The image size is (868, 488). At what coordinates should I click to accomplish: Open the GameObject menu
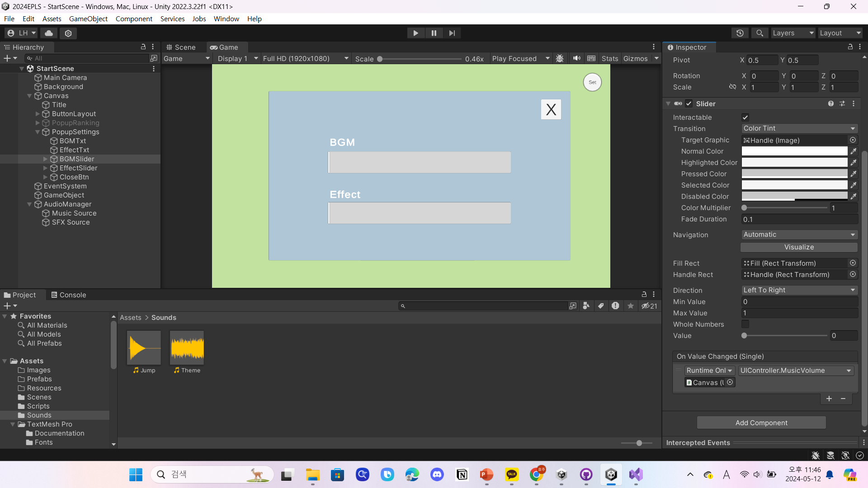tap(88, 19)
